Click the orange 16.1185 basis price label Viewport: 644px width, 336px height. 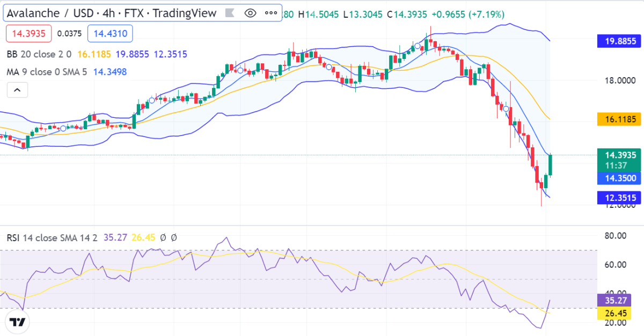(619, 119)
